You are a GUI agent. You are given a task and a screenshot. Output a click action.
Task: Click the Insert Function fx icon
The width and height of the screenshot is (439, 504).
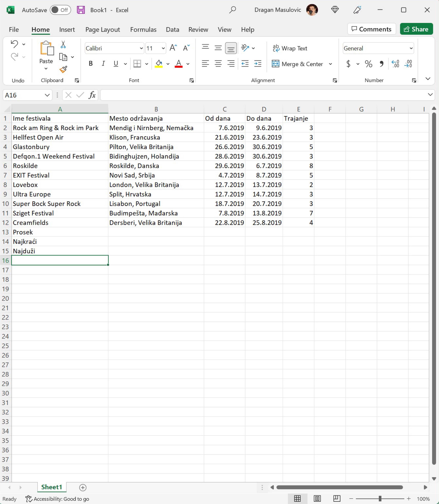tap(92, 95)
